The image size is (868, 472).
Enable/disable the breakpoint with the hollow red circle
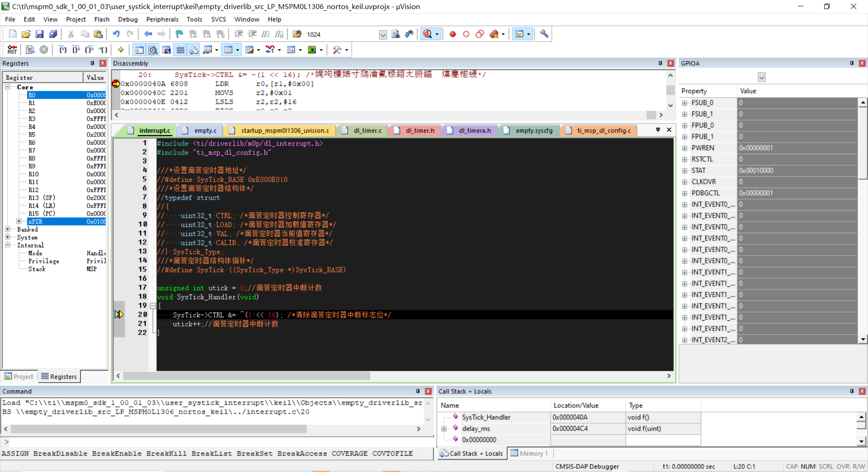click(x=466, y=34)
